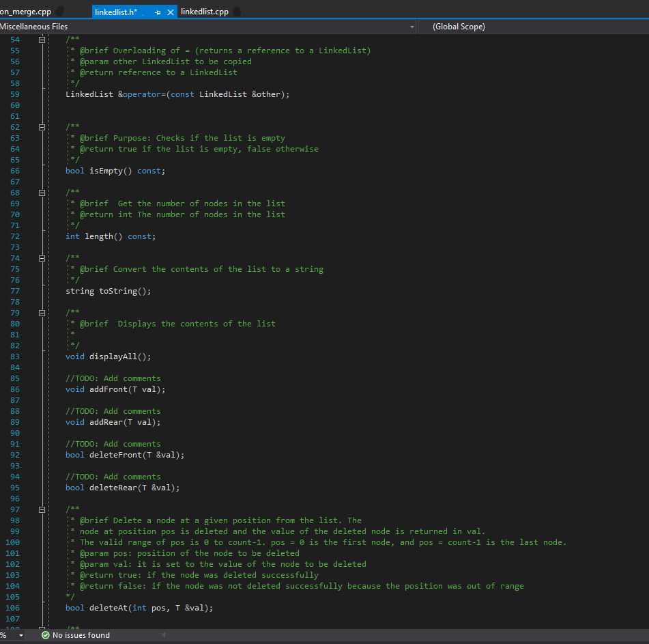Collapse the length comment block at line 68
Image resolution: width=649 pixels, height=644 pixels.
tap(42, 193)
